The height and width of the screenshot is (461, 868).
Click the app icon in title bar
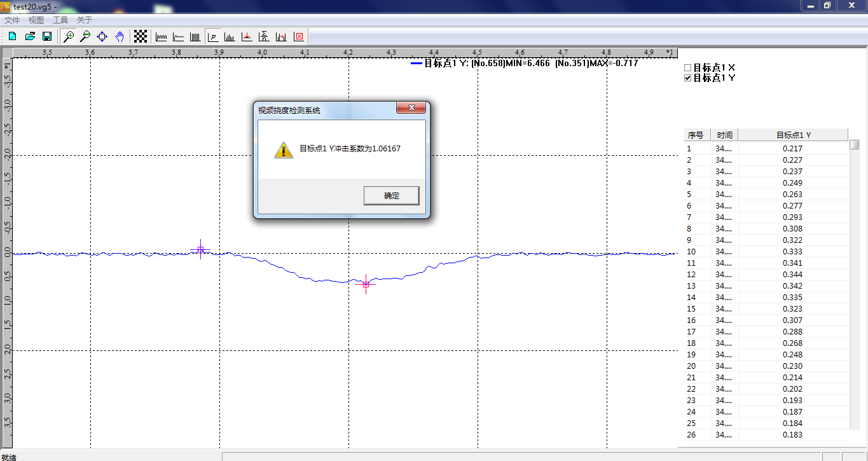pos(6,6)
